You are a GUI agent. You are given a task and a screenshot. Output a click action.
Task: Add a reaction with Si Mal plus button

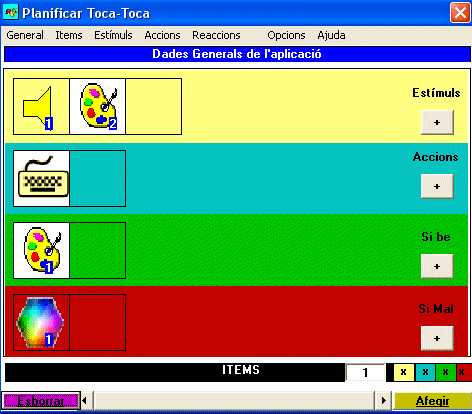click(x=437, y=338)
